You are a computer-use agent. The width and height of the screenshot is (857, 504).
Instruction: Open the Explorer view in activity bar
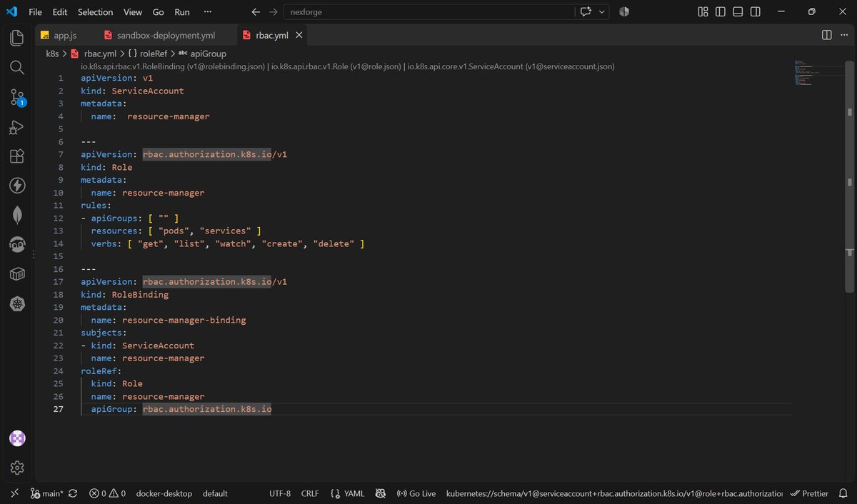[17, 37]
